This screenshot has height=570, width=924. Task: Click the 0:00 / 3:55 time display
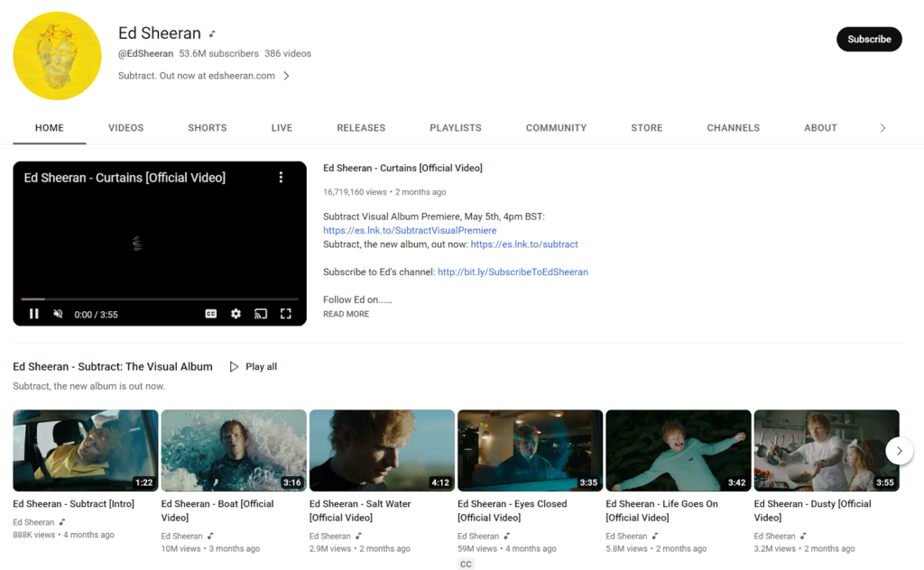coord(96,315)
